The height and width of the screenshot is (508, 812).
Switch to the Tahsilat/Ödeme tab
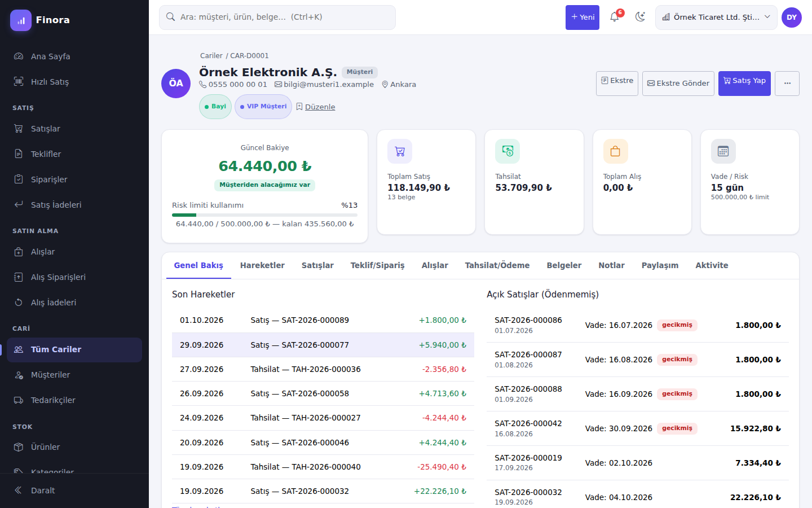(x=497, y=265)
